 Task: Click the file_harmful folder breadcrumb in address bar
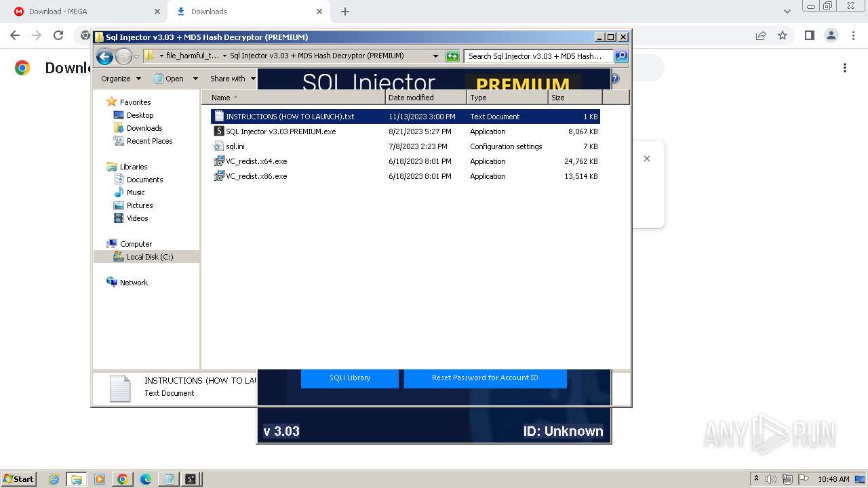point(193,56)
